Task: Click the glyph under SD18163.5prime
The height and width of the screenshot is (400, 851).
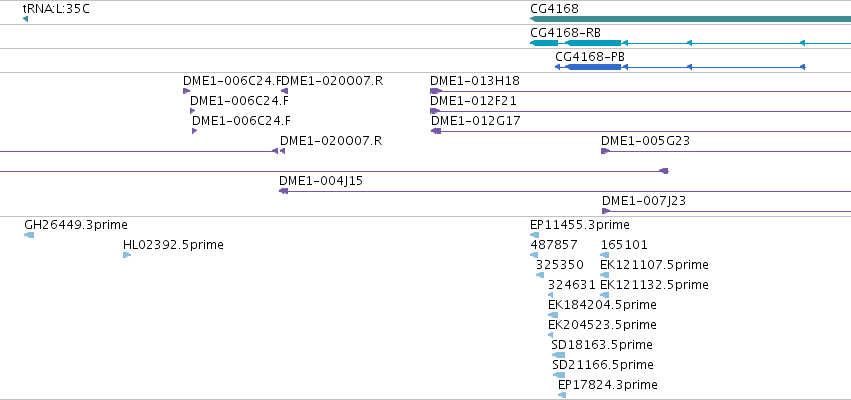Action: pos(558,355)
